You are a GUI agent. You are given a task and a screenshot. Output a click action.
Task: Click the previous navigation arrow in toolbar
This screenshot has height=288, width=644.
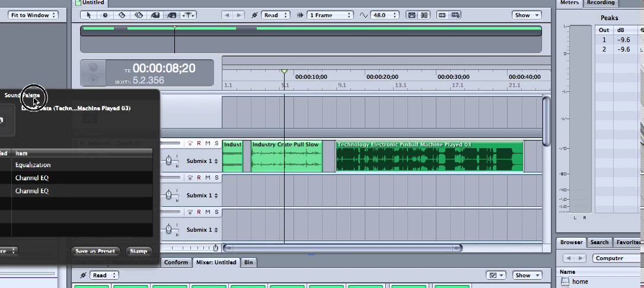227,15
